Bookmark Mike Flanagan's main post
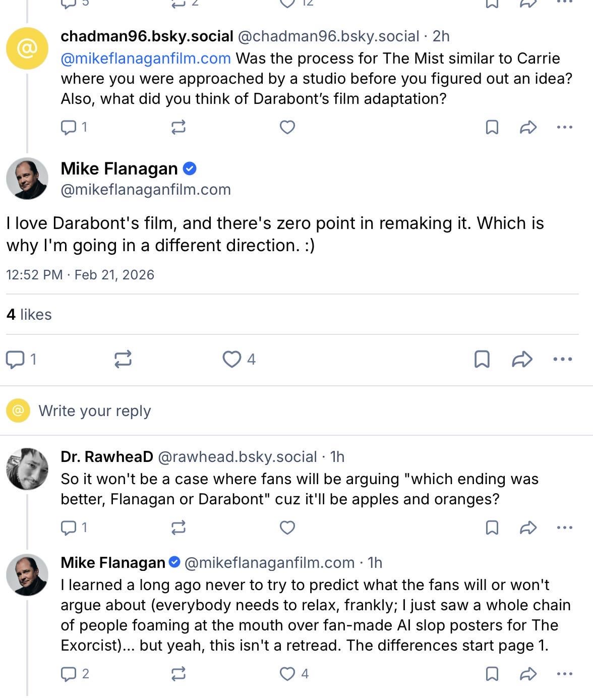This screenshot has width=593, height=700. (x=482, y=359)
